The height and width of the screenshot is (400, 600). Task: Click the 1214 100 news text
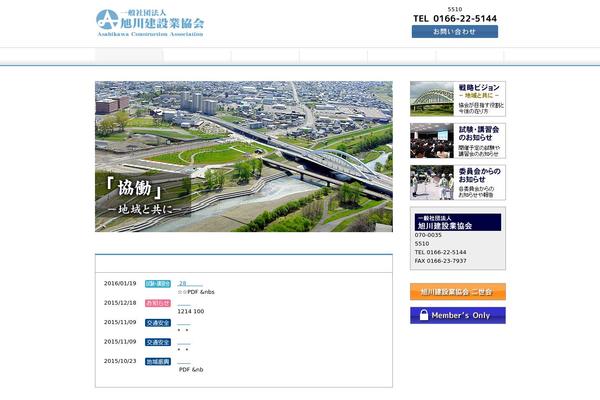[191, 312]
